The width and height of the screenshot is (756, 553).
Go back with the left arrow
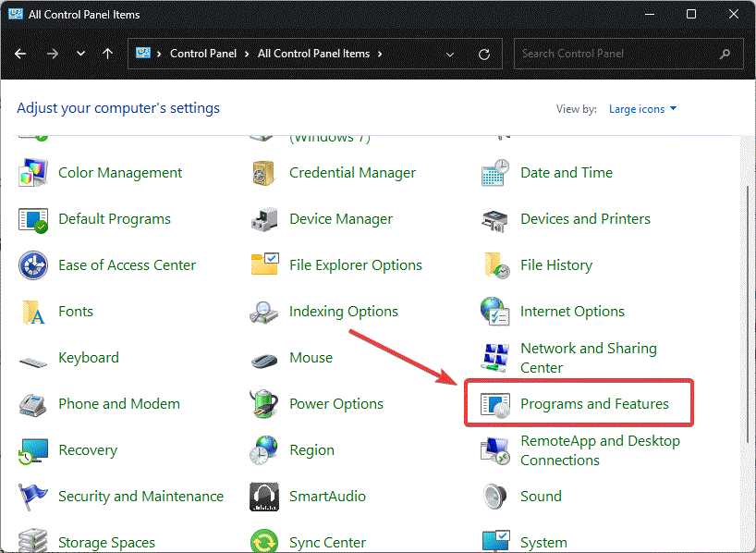[x=20, y=54]
